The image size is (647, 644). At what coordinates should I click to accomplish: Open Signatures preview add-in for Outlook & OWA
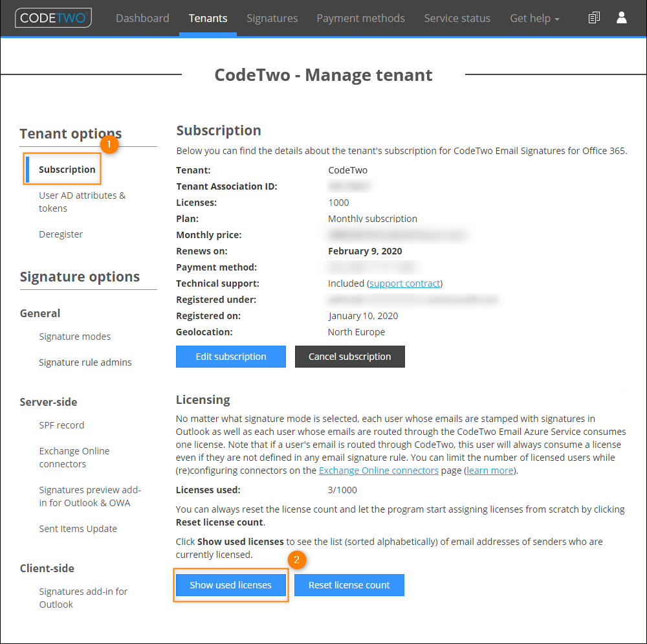[90, 496]
